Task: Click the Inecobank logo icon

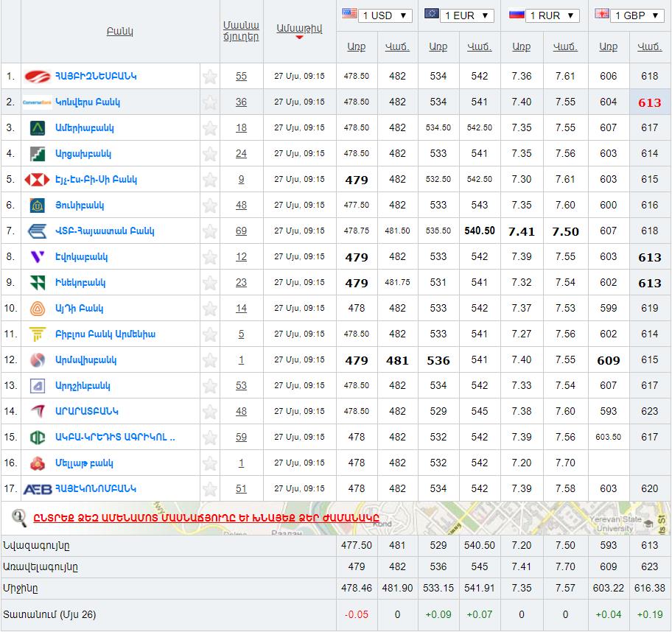Action: 37,283
